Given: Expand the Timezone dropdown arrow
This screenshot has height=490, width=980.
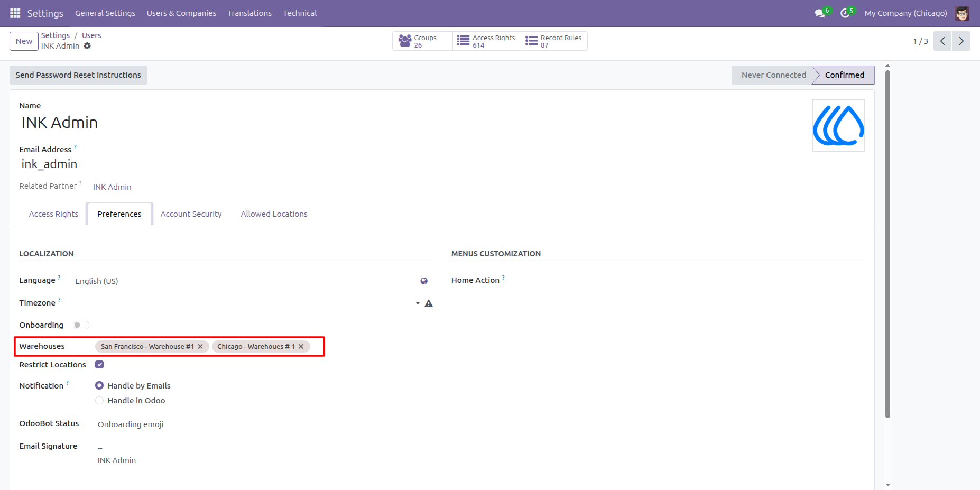Looking at the screenshot, I should click(418, 303).
